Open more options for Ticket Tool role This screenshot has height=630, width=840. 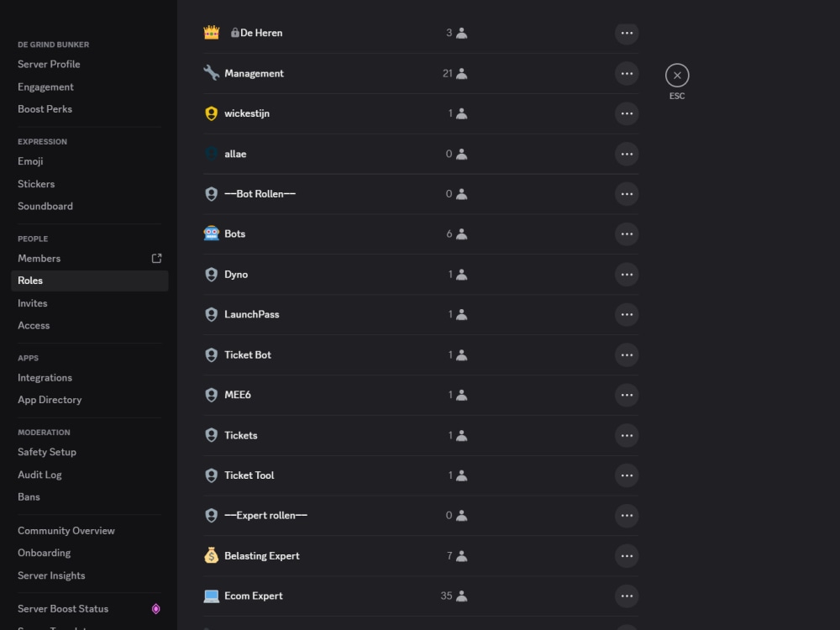627,475
